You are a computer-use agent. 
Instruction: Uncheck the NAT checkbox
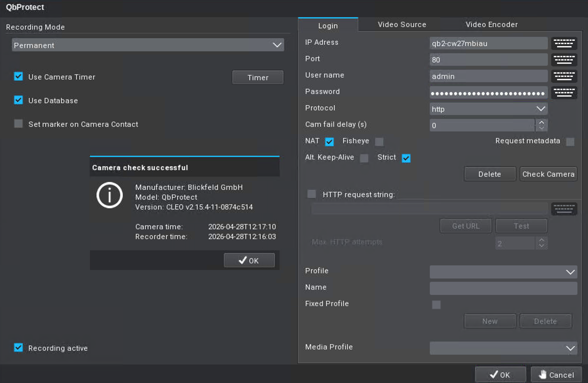329,142
